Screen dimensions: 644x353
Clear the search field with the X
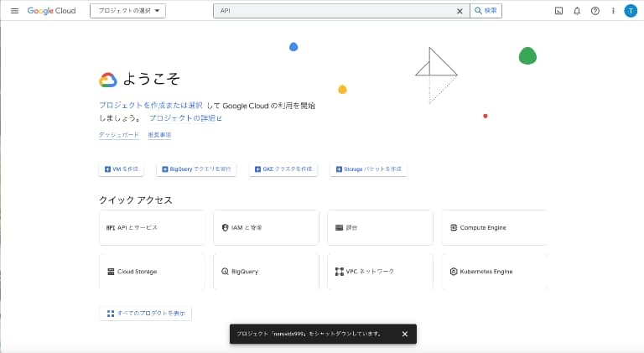[x=460, y=11]
